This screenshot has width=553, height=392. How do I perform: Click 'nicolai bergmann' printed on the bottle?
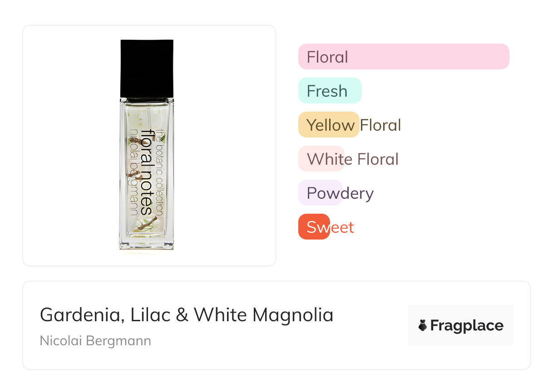pyautogui.click(x=134, y=172)
